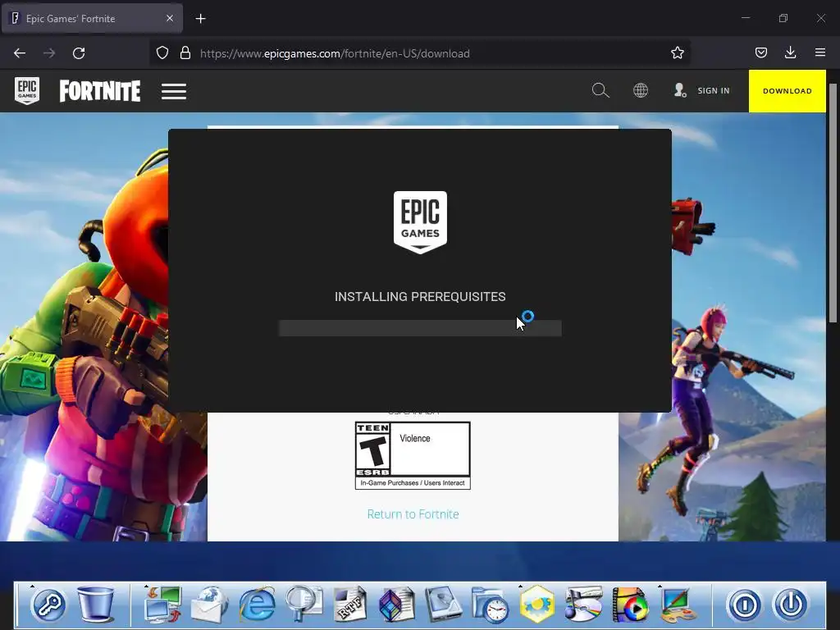
Task: Open the yellow hexagon gear dock icon
Action: (536, 605)
